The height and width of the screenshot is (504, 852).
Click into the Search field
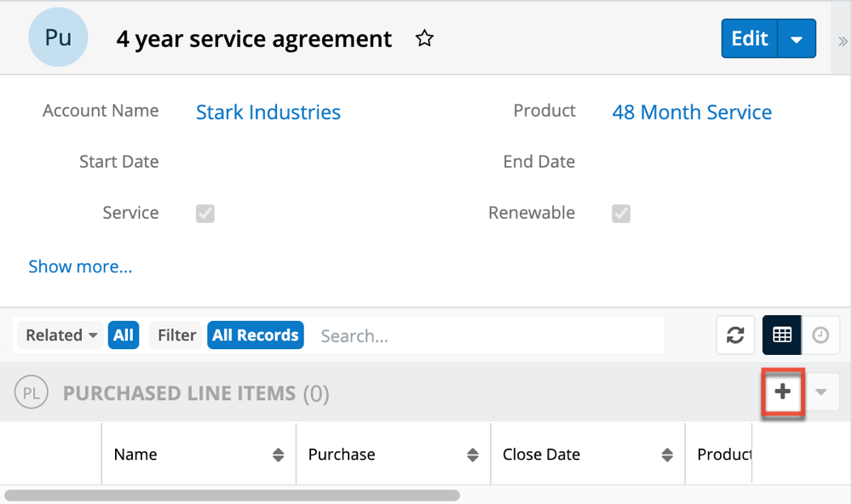coord(486,335)
